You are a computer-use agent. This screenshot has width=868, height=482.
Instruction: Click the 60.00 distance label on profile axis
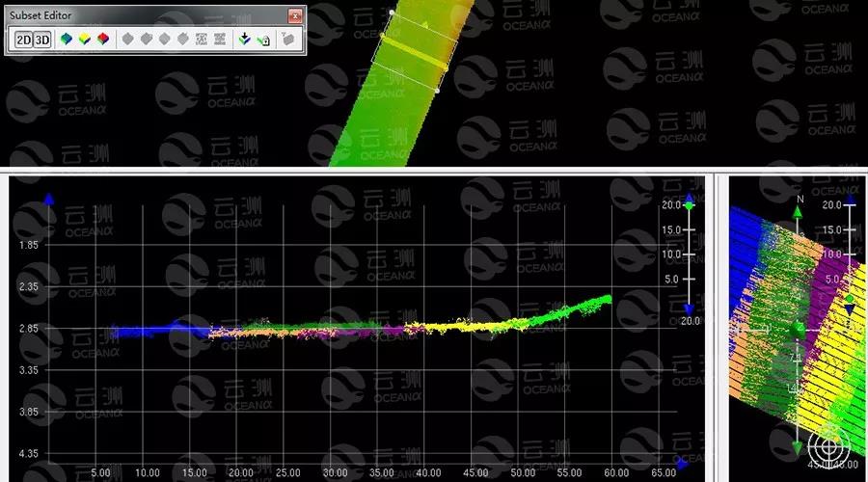(616, 472)
